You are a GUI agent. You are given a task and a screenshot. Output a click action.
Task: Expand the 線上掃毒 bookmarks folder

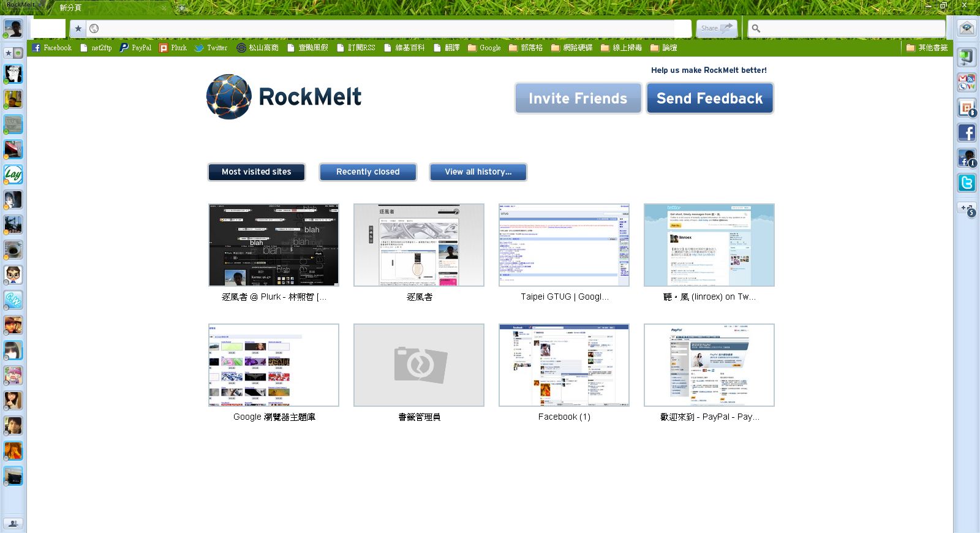622,48
